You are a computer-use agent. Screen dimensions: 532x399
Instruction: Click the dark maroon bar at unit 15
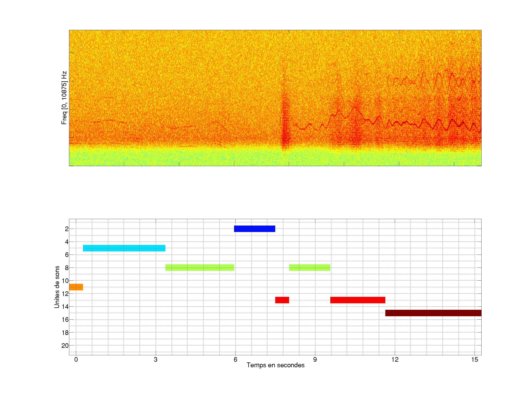click(433, 313)
